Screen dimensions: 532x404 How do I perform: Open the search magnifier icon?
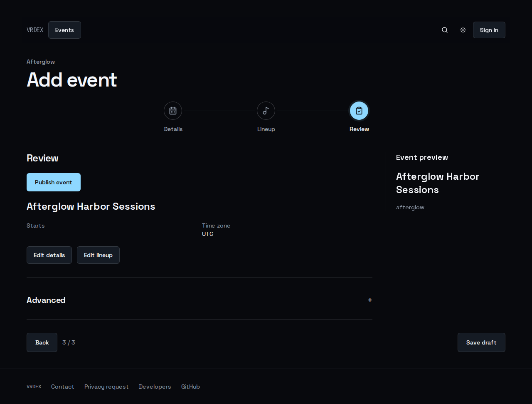[445, 30]
